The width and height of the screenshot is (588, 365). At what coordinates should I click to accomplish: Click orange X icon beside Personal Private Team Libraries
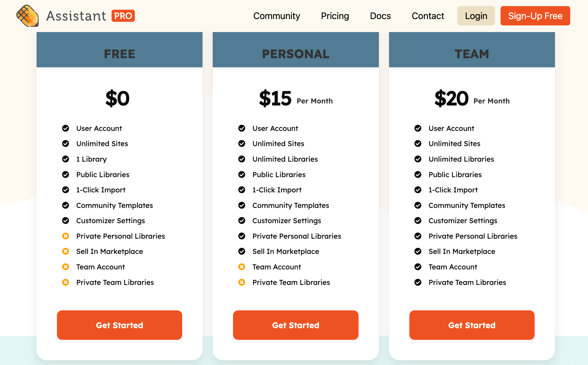pos(242,282)
